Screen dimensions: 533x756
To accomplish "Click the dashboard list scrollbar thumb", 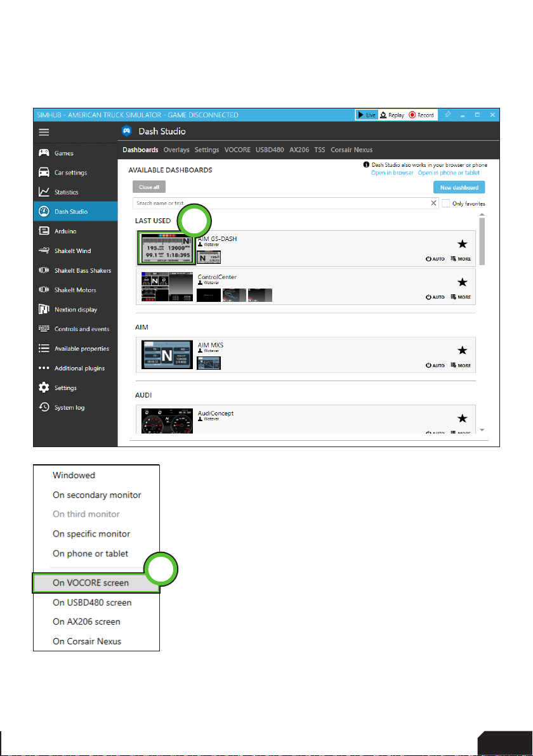I will pyautogui.click(x=482, y=241).
